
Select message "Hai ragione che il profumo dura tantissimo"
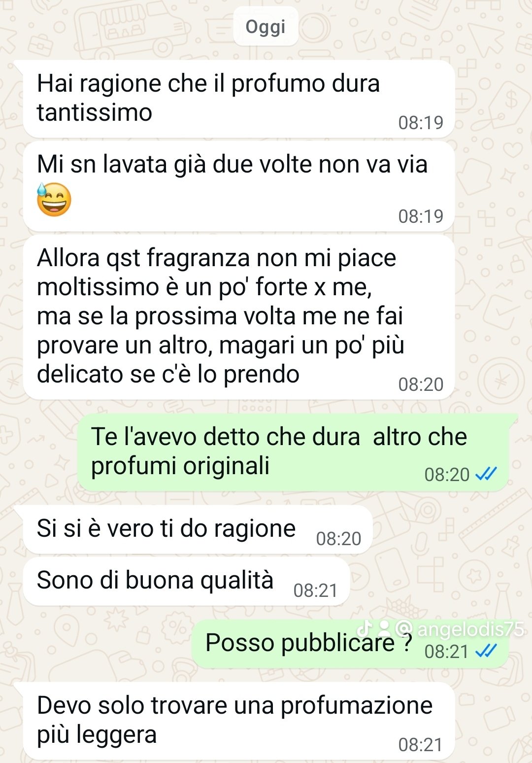point(238,99)
